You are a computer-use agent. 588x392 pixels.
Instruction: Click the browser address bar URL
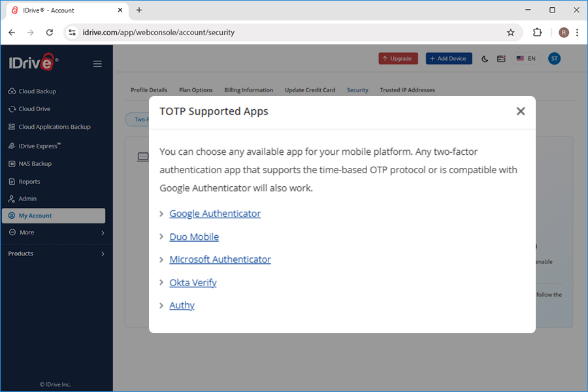(159, 33)
